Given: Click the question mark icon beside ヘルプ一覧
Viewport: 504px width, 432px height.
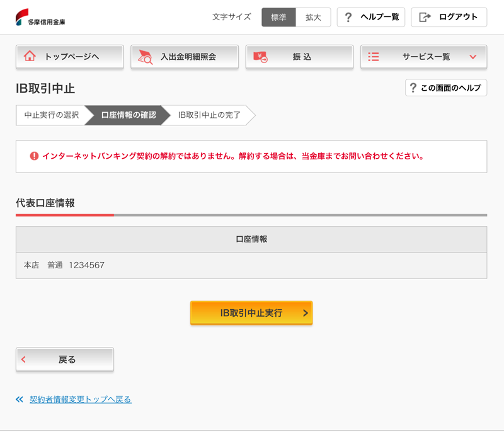Looking at the screenshot, I should click(348, 17).
